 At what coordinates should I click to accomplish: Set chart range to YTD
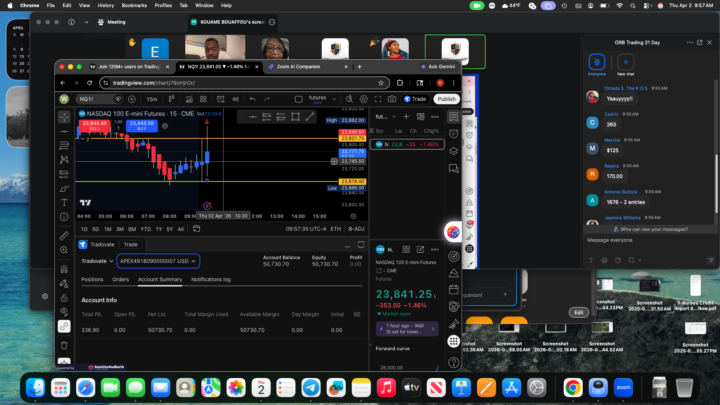[x=146, y=229]
